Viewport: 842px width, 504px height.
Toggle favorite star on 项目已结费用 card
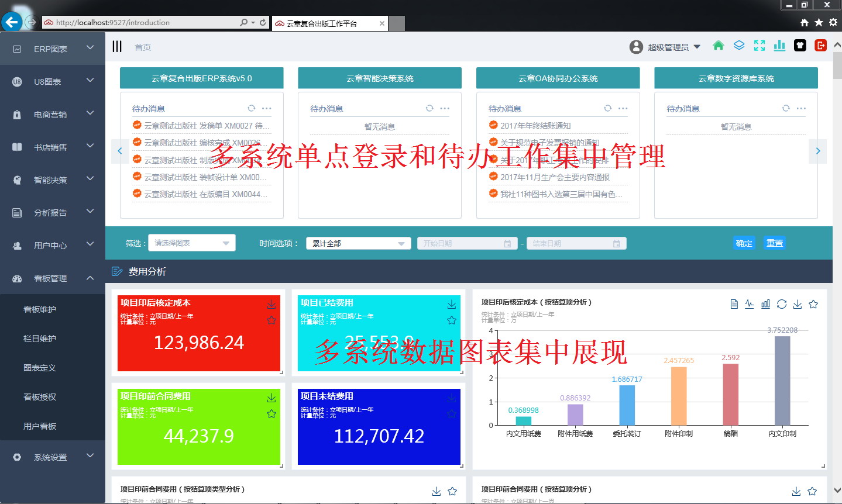[452, 320]
